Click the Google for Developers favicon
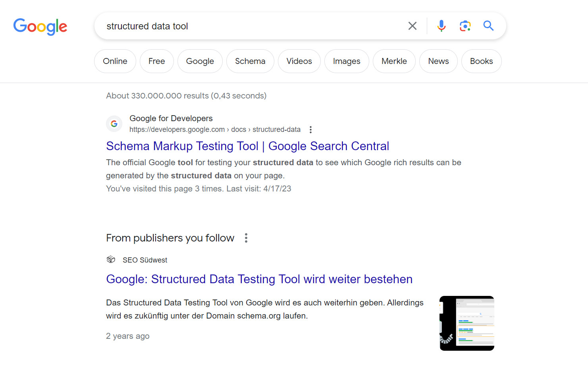 coord(114,124)
